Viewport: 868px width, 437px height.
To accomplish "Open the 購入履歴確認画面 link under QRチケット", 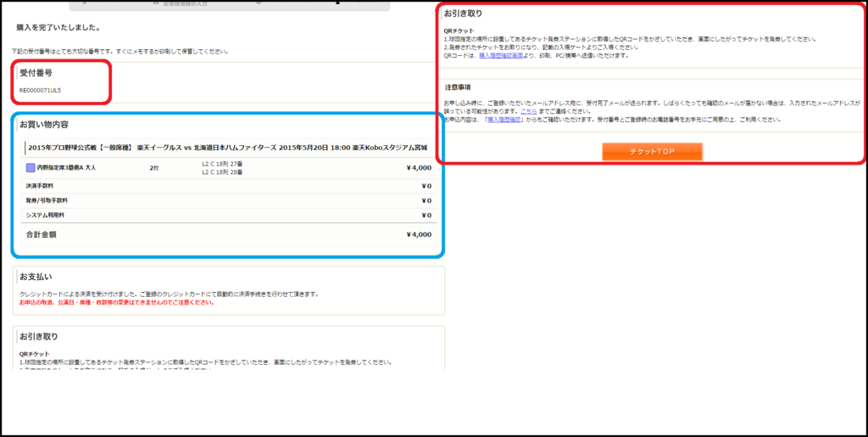I will [502, 56].
